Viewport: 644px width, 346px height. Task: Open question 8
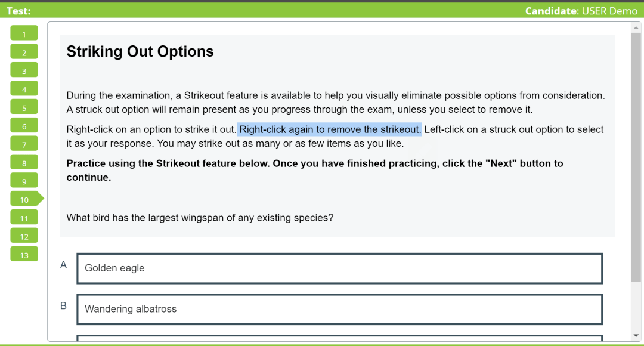[x=24, y=162]
